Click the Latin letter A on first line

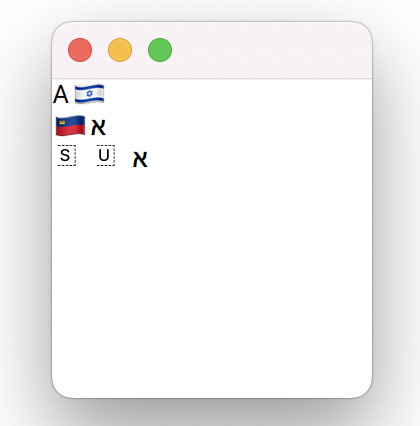(x=61, y=94)
